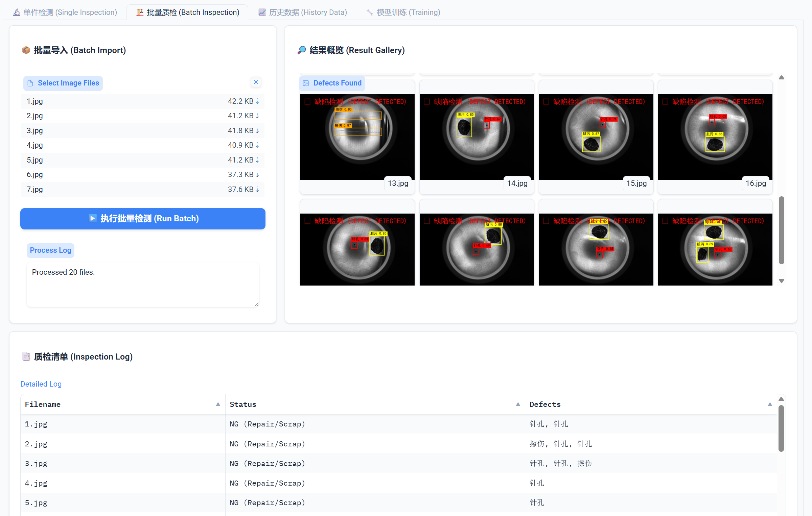Click the download arrow for 7.jpg
Viewport: 812px width, 516px height.
[257, 190]
